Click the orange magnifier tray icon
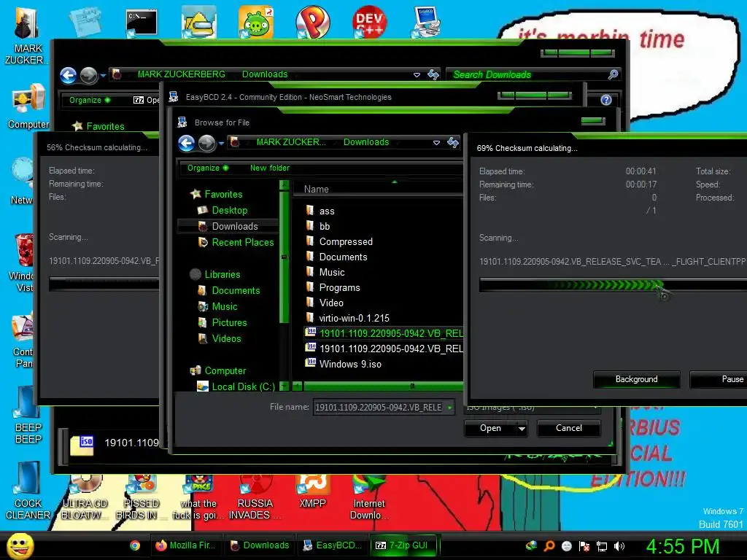The height and width of the screenshot is (560, 747). [549, 546]
